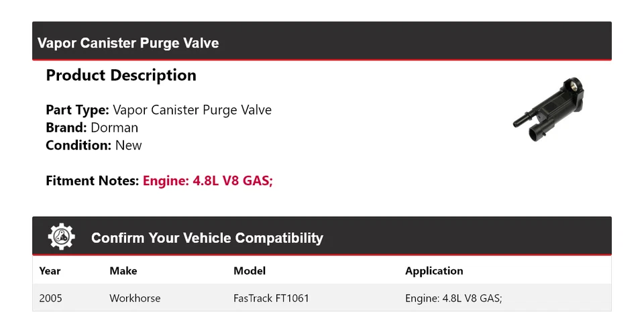
Task: Click the Dorman brand name
Action: pyautogui.click(x=115, y=128)
